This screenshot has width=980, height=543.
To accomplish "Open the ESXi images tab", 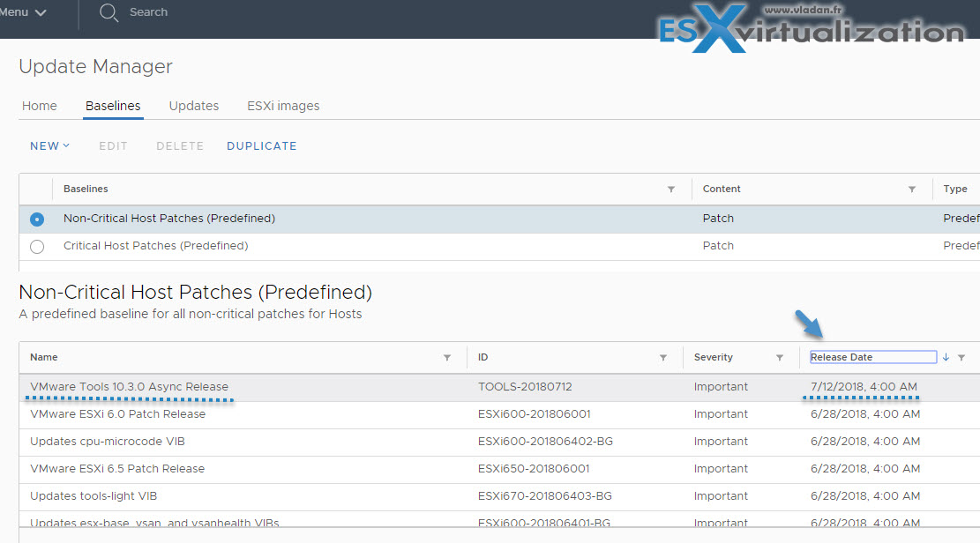I will [283, 106].
